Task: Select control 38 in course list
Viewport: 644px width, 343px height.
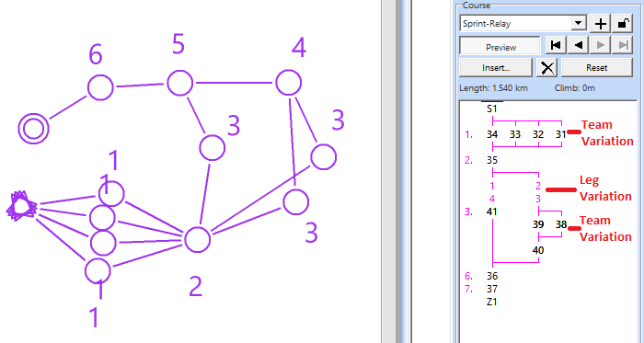Action: click(x=561, y=224)
